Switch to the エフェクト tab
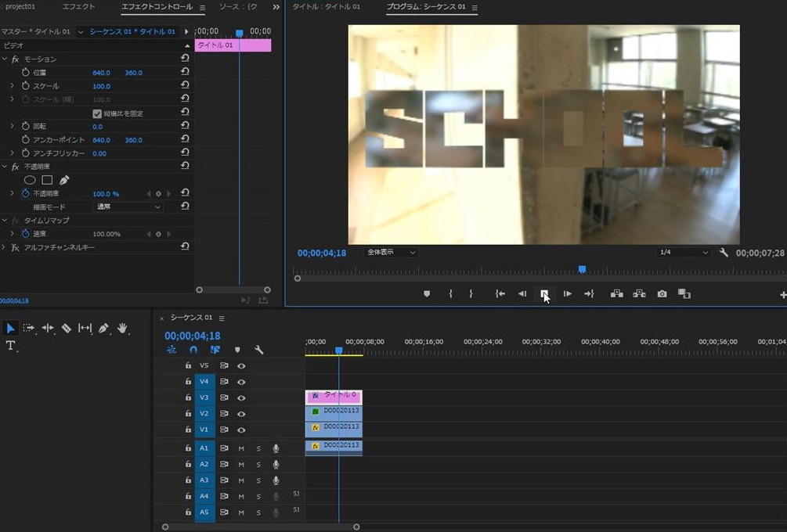 (x=78, y=7)
